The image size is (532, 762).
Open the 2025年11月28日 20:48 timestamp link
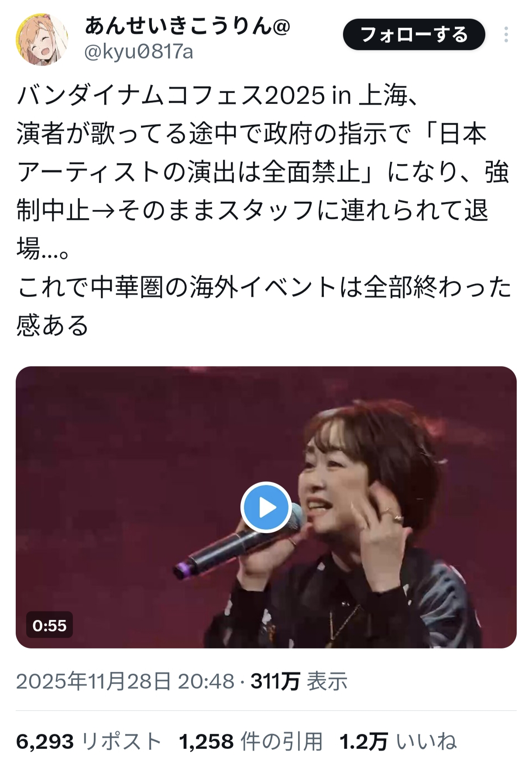(125, 681)
